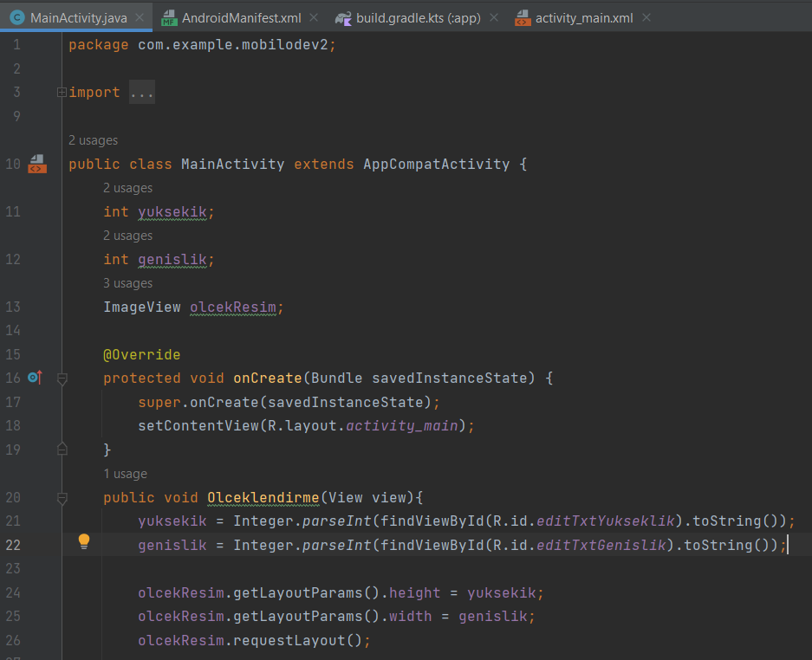This screenshot has width=812, height=660.
Task: Click line number 13 in the gutter
Action: (x=13, y=307)
